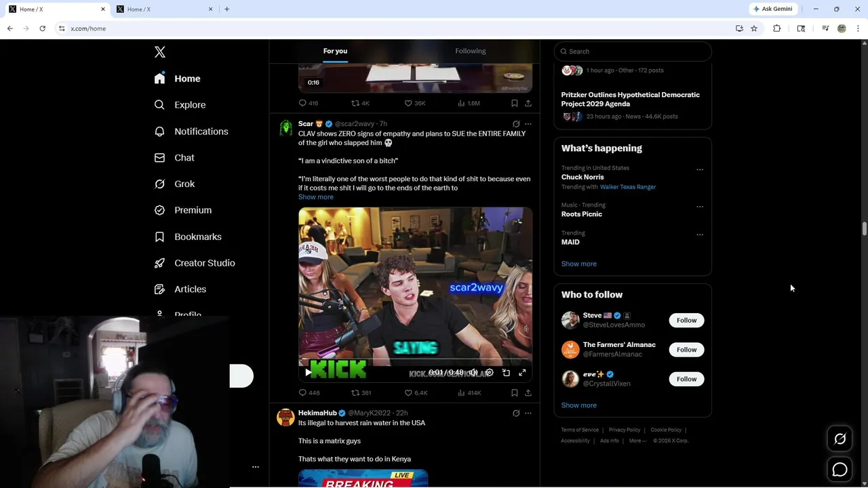This screenshot has width=868, height=488.
Task: Click the page vertical scrollbar
Action: click(865, 228)
